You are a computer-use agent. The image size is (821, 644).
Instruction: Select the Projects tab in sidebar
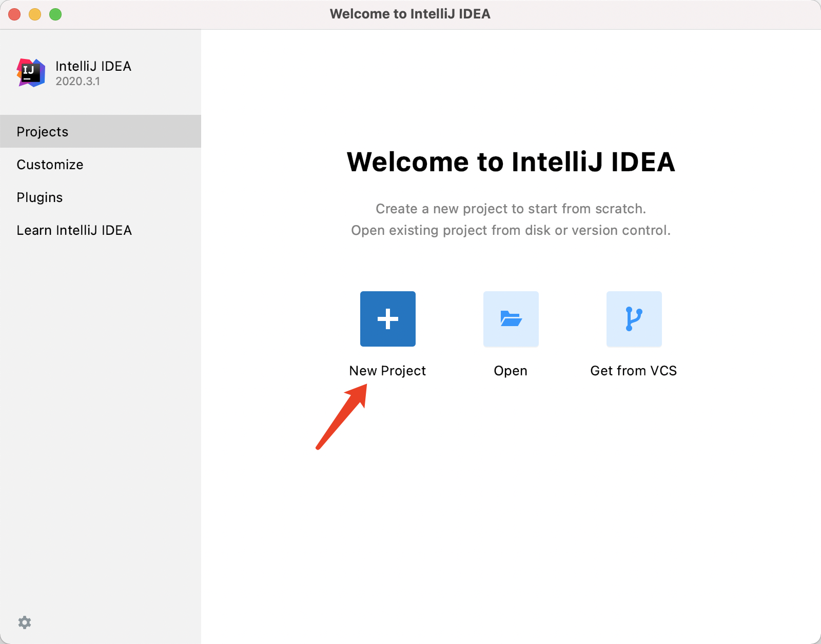click(x=101, y=131)
